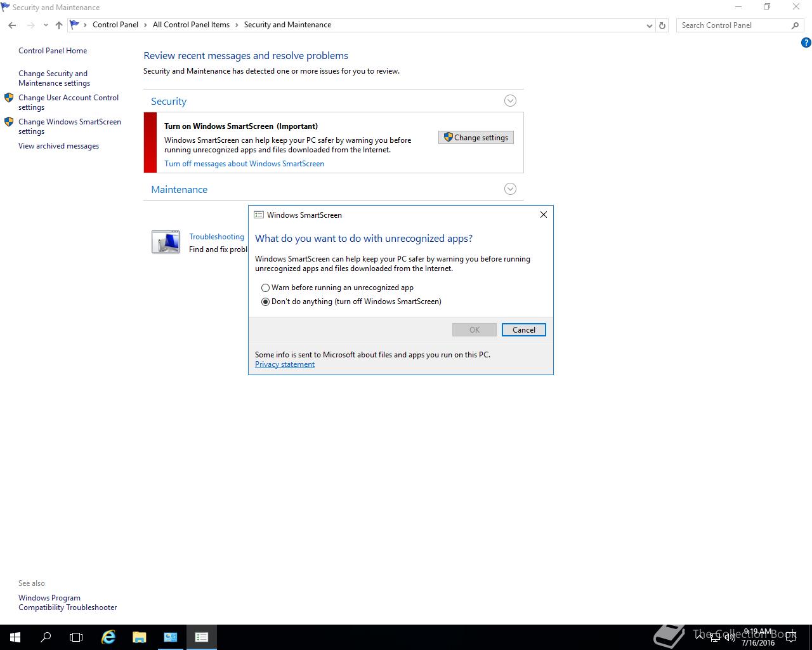Click the Windows SmartScreen taskbar item

(x=202, y=637)
